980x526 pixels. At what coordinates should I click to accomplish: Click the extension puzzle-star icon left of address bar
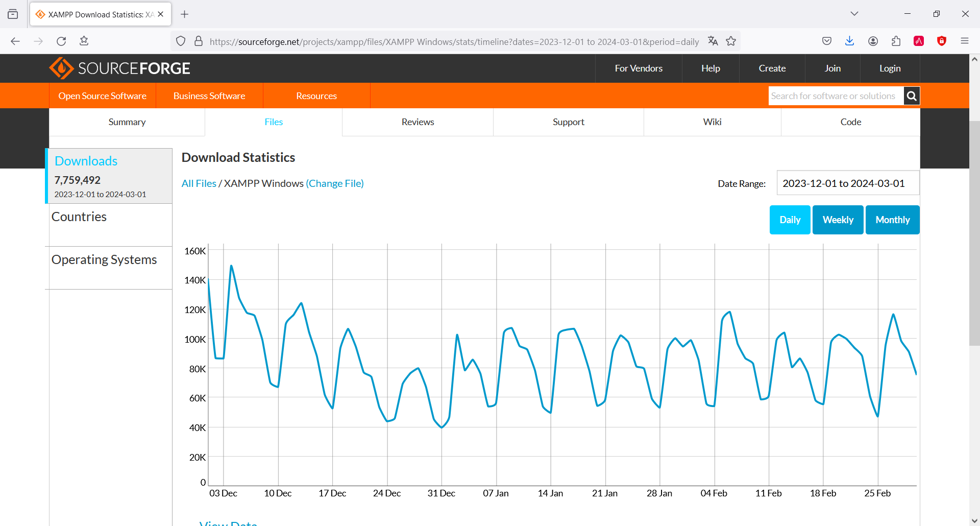click(x=84, y=41)
